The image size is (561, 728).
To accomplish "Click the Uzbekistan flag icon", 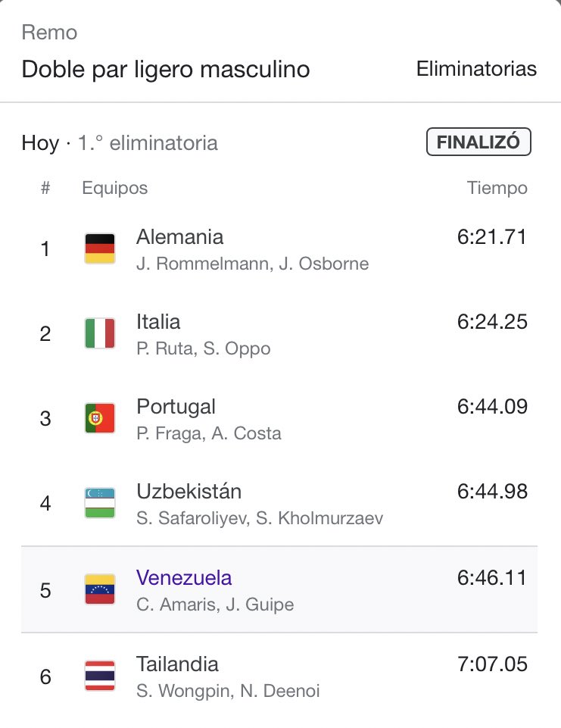I will [99, 503].
